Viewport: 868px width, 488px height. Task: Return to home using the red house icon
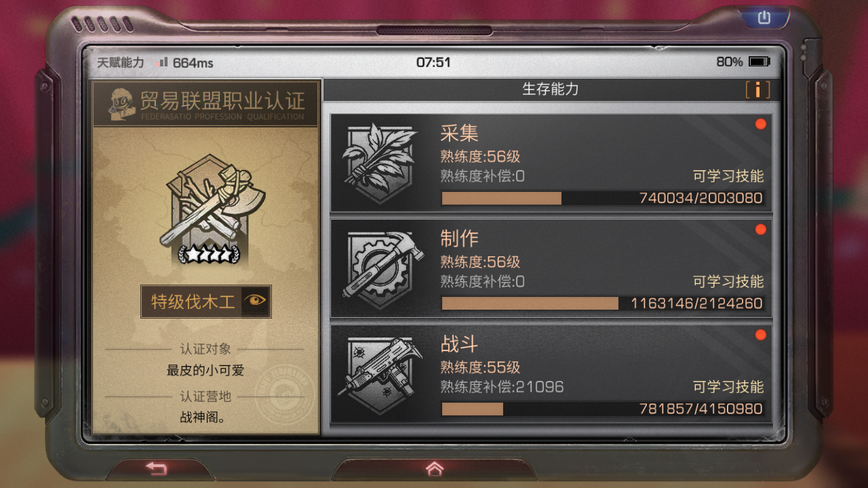[x=434, y=468]
